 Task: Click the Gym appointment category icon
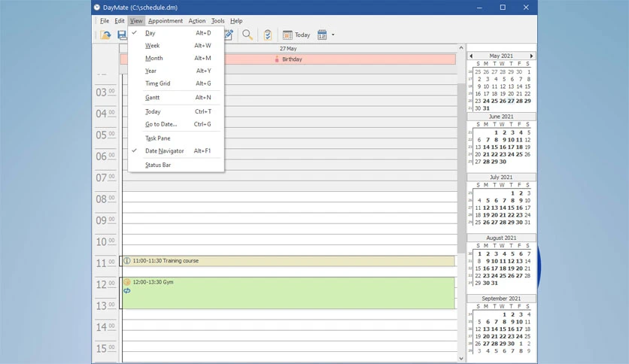pos(127,282)
